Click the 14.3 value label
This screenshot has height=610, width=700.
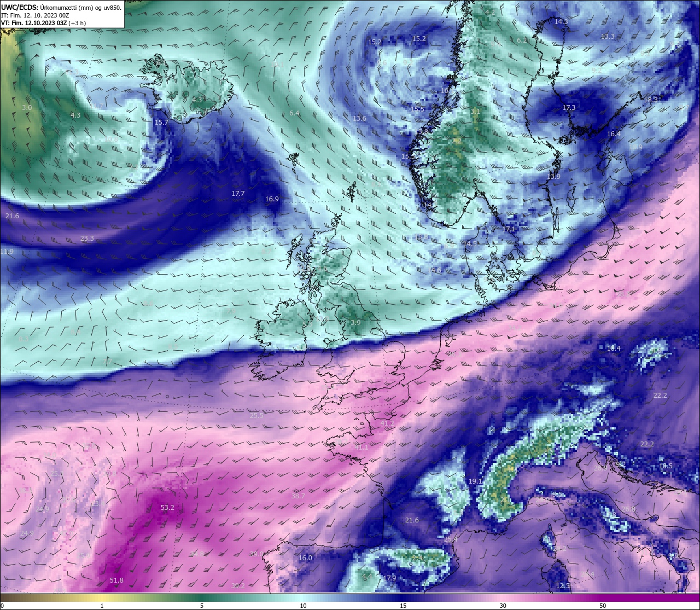point(561,22)
